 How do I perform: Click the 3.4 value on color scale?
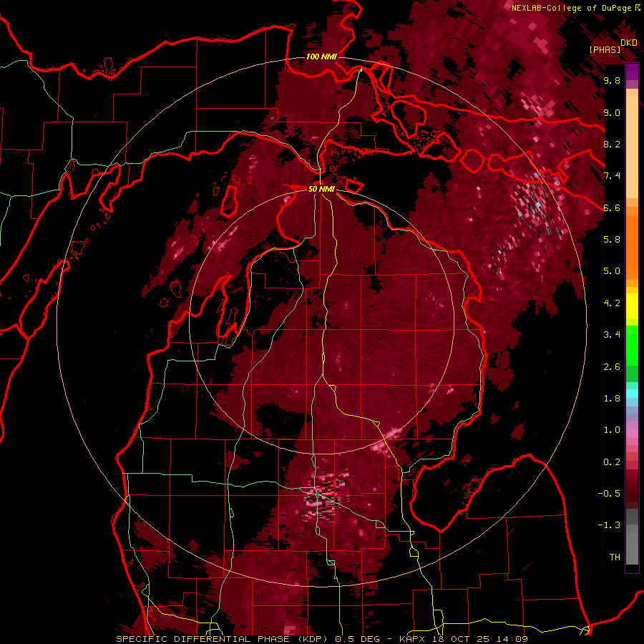[x=612, y=335]
